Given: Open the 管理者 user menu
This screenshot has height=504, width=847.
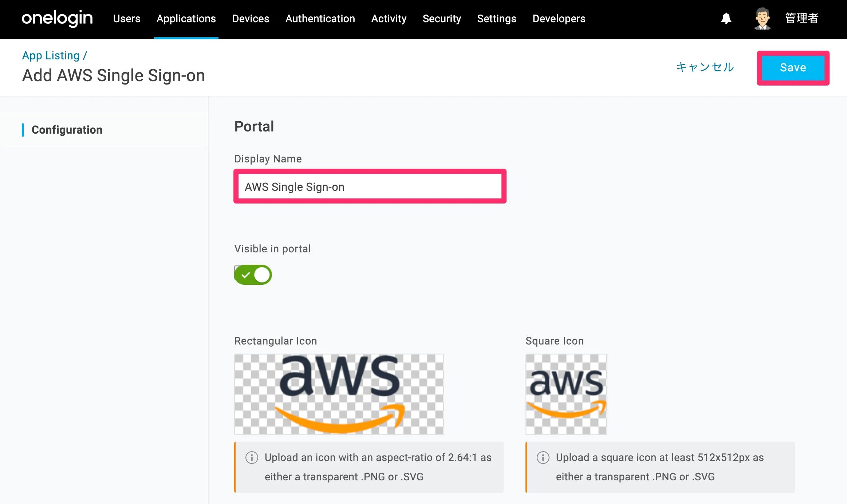Looking at the screenshot, I should click(801, 18).
